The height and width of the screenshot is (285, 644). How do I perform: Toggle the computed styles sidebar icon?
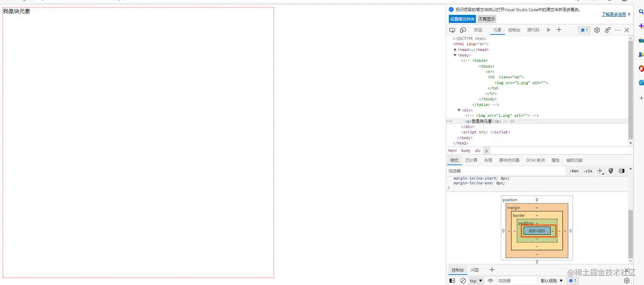[621, 171]
